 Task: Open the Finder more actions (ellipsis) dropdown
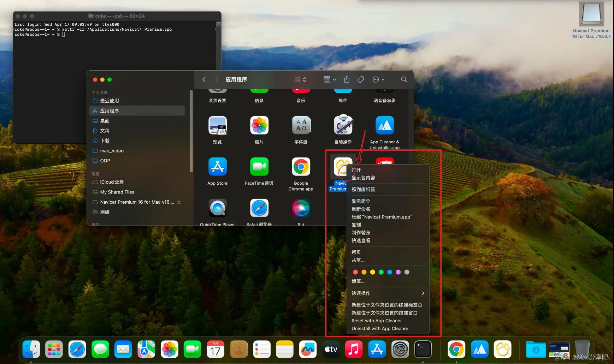(x=378, y=79)
